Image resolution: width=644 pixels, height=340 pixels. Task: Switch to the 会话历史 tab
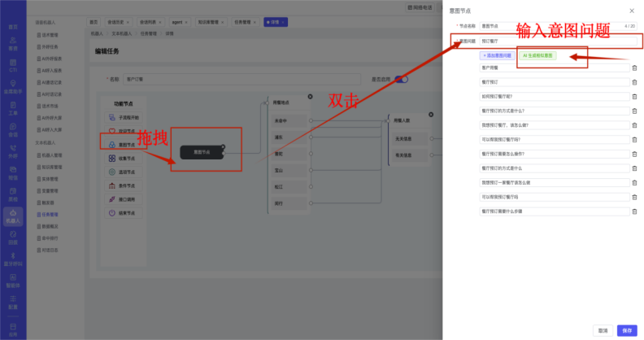pyautogui.click(x=115, y=23)
